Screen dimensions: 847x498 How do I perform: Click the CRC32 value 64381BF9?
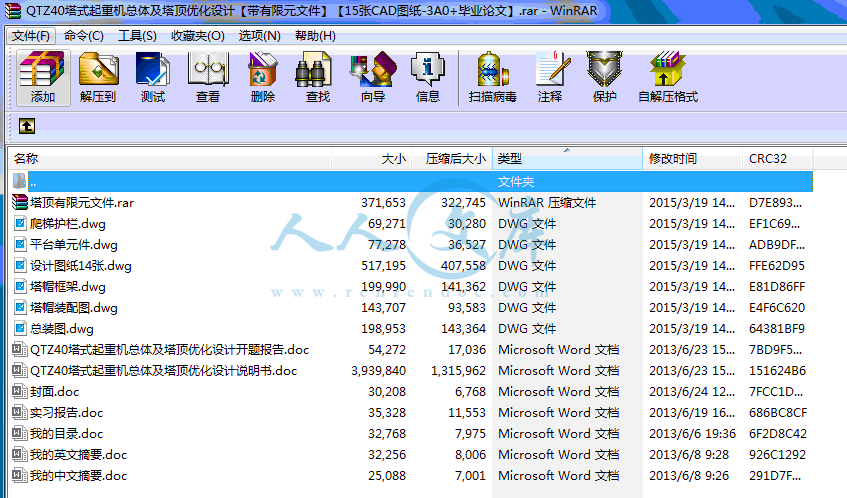coord(777,329)
